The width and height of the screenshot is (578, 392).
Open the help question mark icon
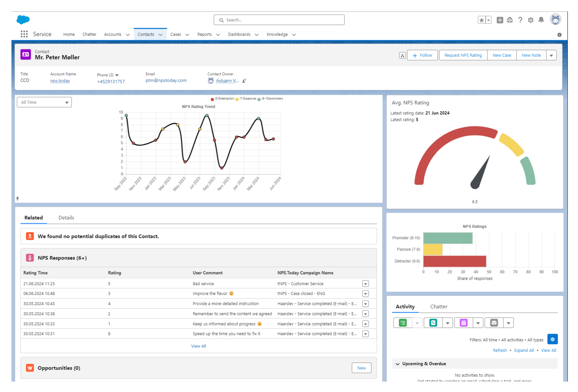coord(520,20)
